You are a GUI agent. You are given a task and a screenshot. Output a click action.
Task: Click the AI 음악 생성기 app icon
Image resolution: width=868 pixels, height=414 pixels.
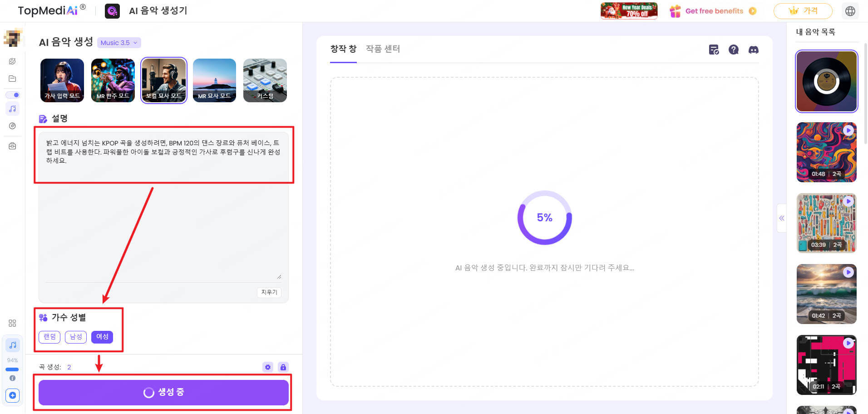pos(112,11)
